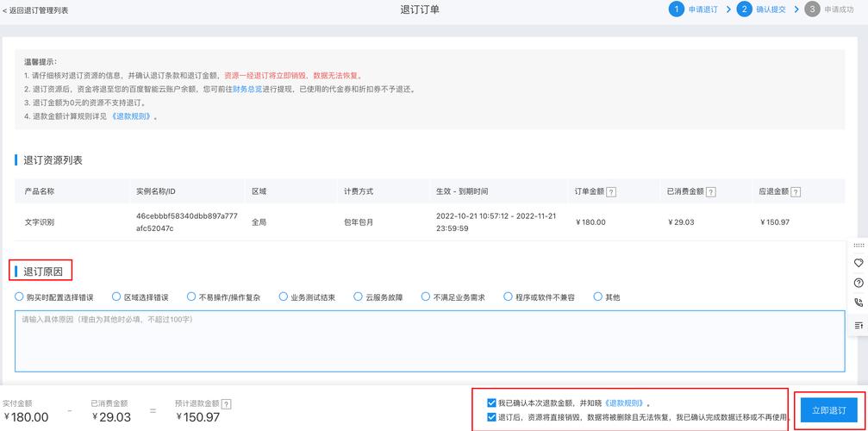This screenshot has width=868, height=431.
Task: Click the 申请成功 step label
Action: coord(839,10)
